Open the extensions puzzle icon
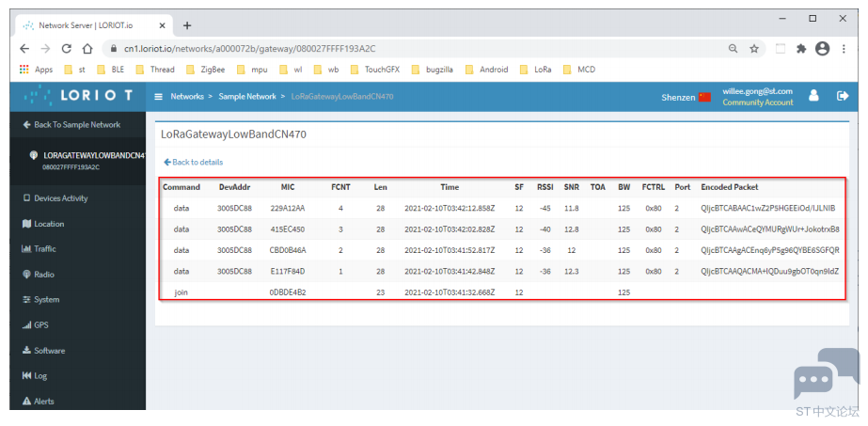Image resolution: width=868 pixels, height=426 pixels. (801, 49)
